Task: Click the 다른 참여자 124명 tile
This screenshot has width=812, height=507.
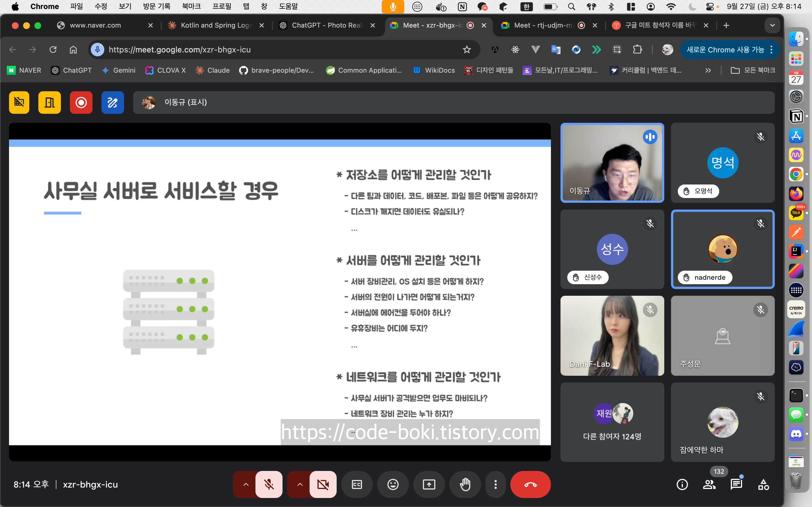Action: pos(612,422)
